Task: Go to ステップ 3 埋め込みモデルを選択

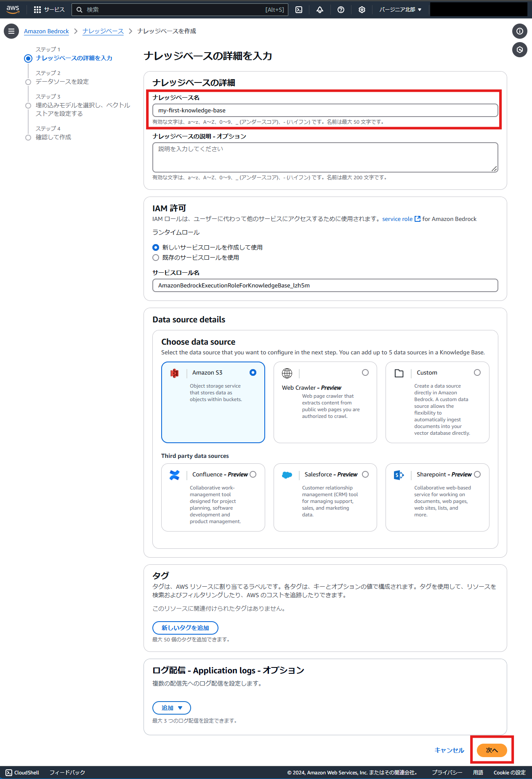Action: [83, 109]
